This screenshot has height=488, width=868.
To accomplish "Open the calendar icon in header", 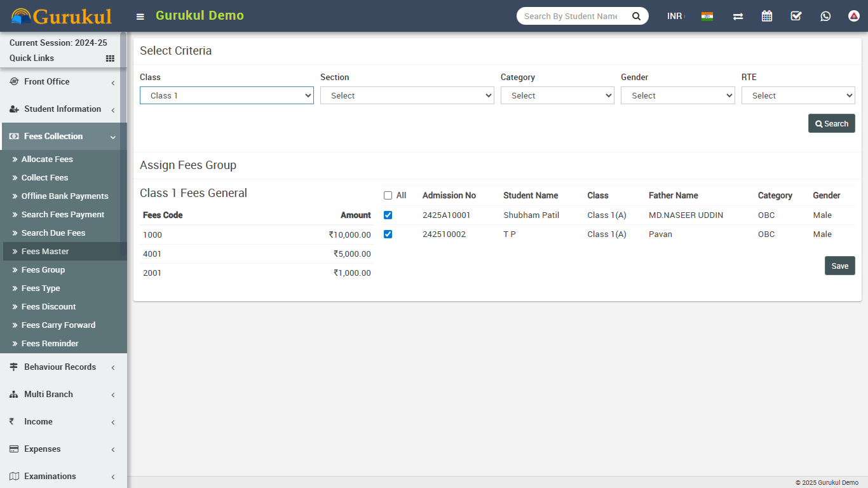I will tap(767, 16).
